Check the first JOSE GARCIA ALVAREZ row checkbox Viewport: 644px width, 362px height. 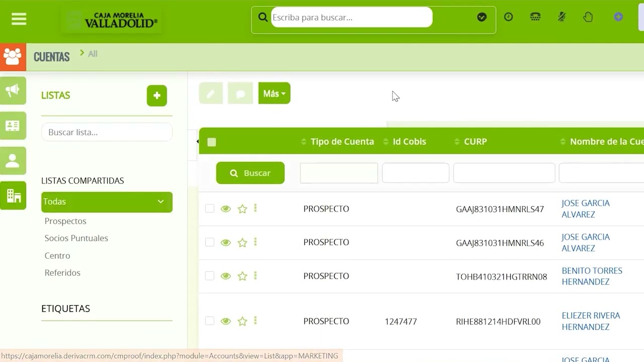point(210,209)
